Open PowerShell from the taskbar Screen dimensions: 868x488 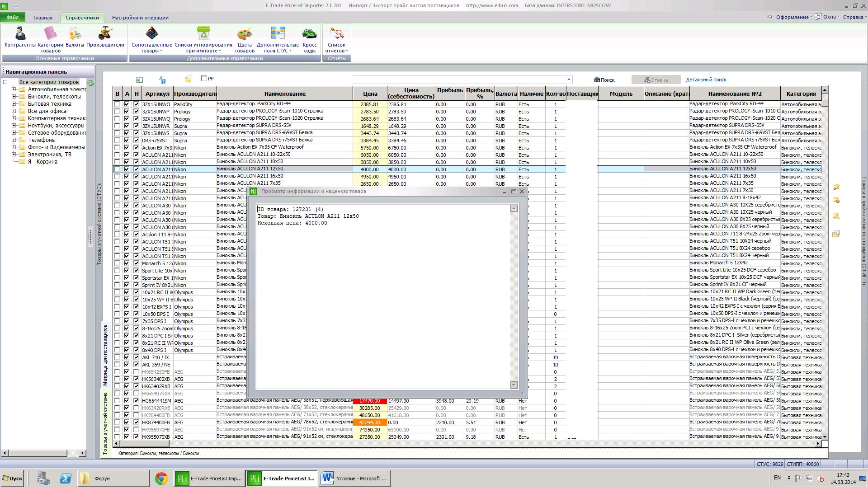coord(65,479)
